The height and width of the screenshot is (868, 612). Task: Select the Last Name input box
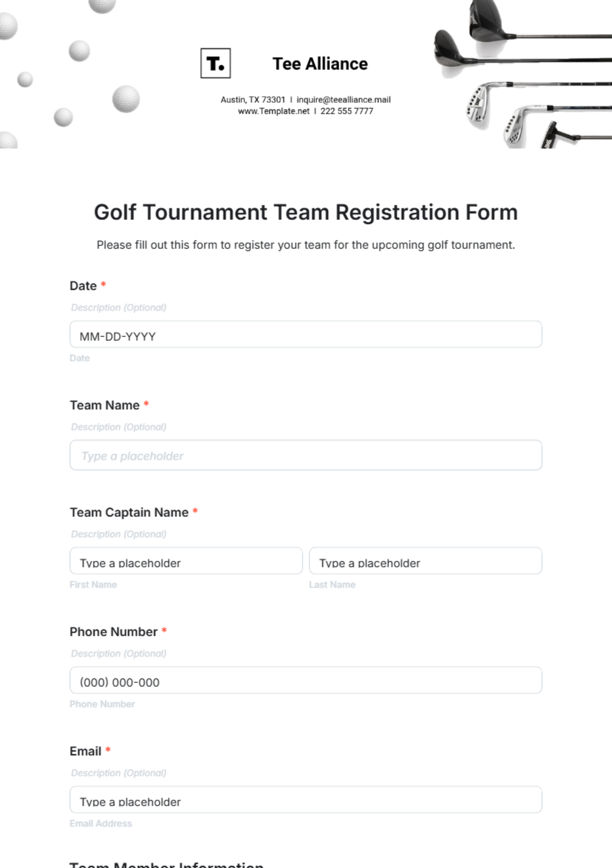pyautogui.click(x=425, y=561)
